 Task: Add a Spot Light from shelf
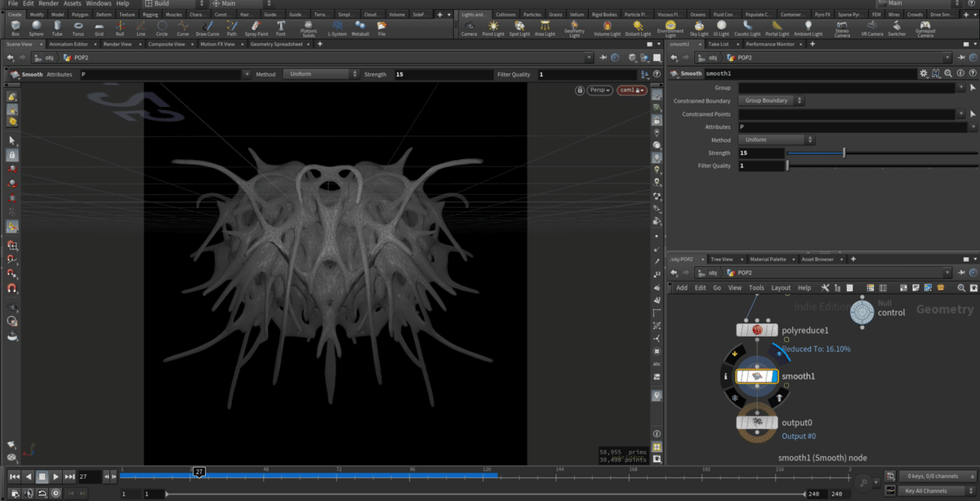(x=519, y=29)
